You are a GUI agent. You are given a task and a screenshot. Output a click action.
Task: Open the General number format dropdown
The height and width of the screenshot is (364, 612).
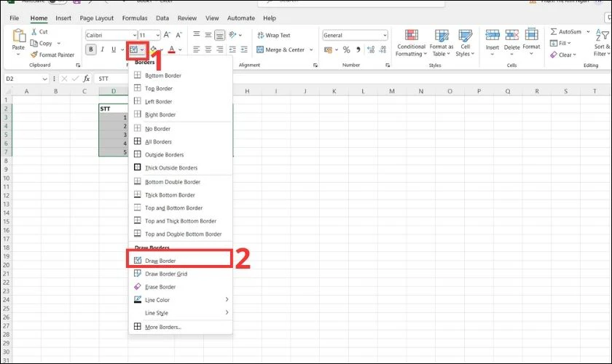tap(385, 35)
